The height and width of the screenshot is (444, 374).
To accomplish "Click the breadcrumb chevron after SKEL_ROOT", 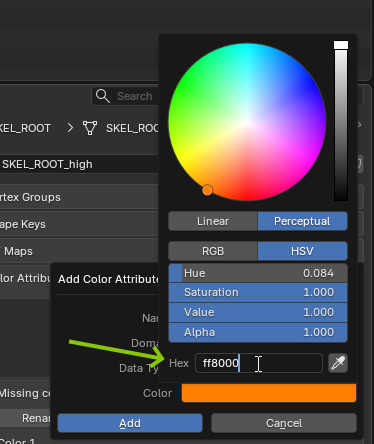I will (x=70, y=128).
